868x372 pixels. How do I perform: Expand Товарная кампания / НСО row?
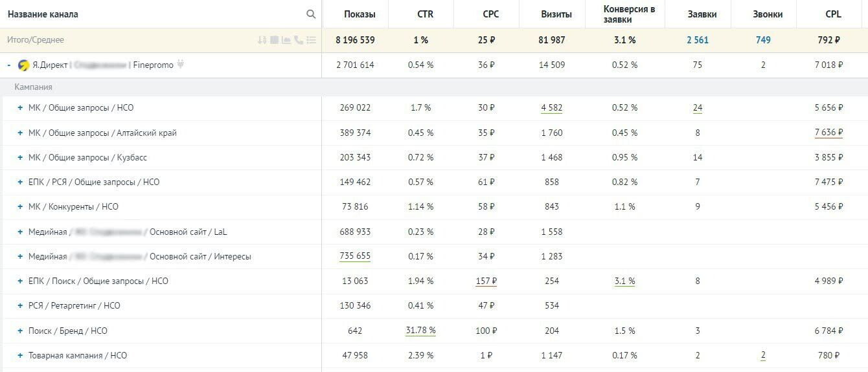pos(20,356)
